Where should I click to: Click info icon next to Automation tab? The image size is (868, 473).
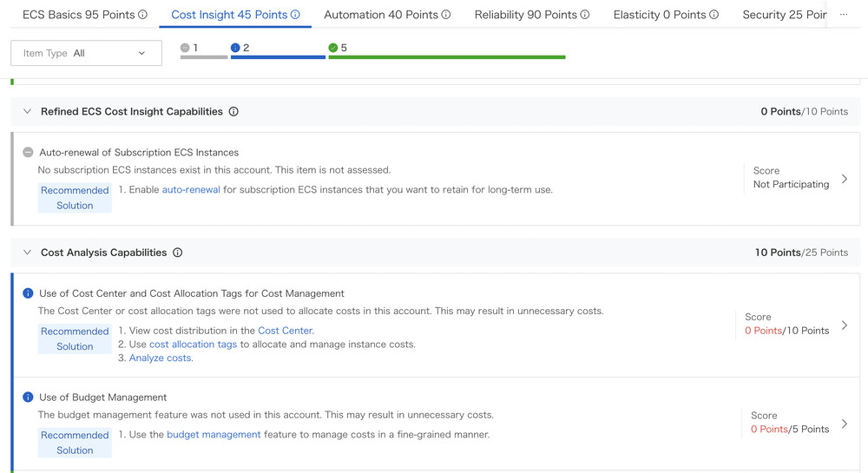pos(446,15)
